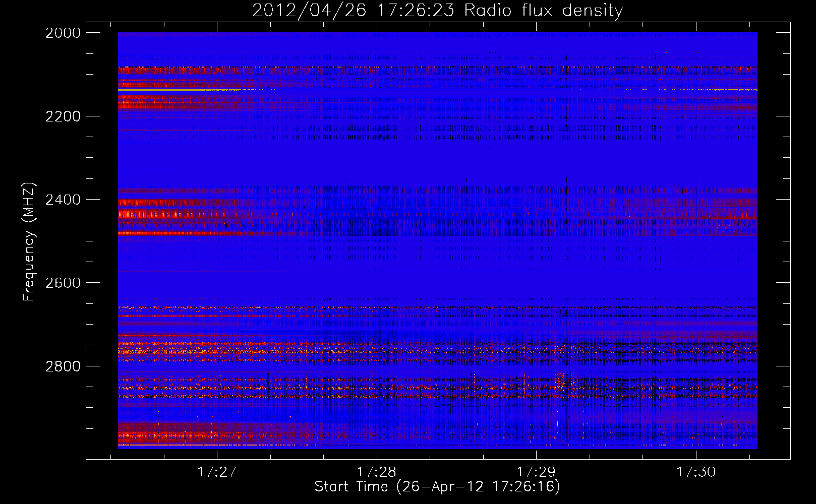
Task: Click the 17:30 time tick label
Action: (696, 472)
